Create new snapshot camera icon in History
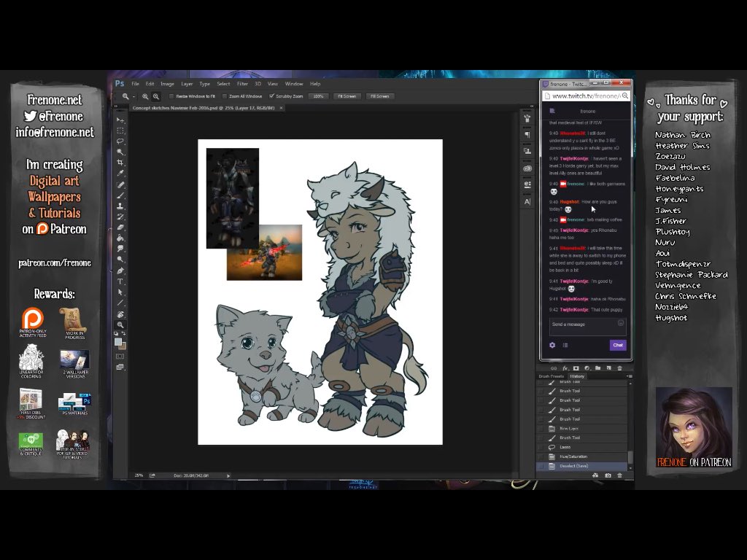This screenshot has height=560, width=747. [x=608, y=475]
